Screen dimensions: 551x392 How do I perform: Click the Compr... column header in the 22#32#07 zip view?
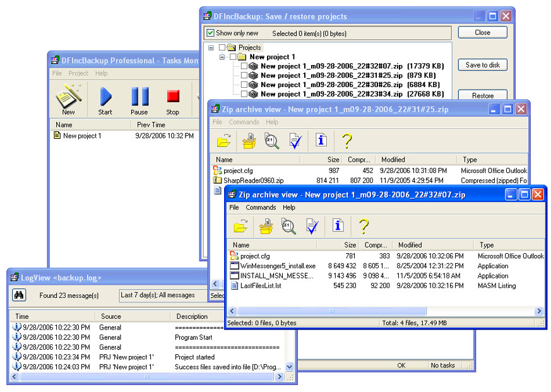pyautogui.click(x=376, y=245)
